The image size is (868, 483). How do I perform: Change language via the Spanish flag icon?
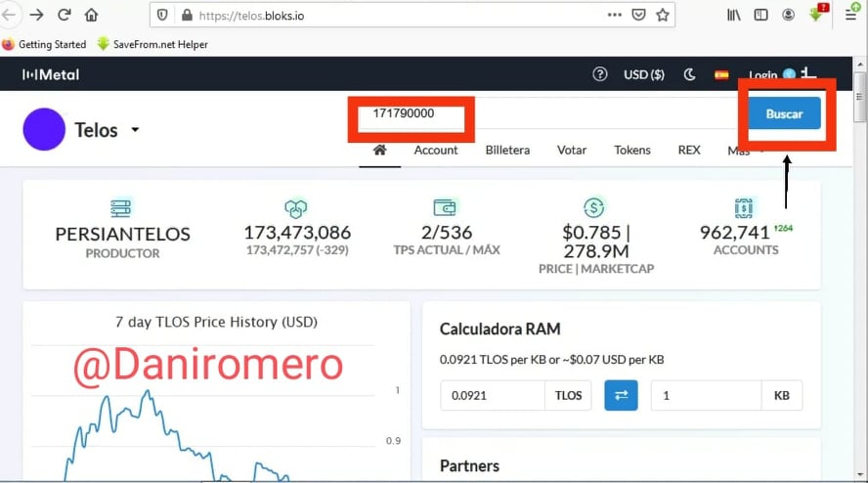pyautogui.click(x=721, y=74)
